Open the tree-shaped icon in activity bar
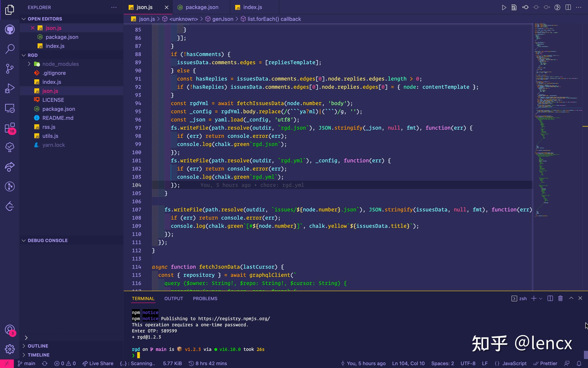The width and height of the screenshot is (588, 368). (x=10, y=147)
